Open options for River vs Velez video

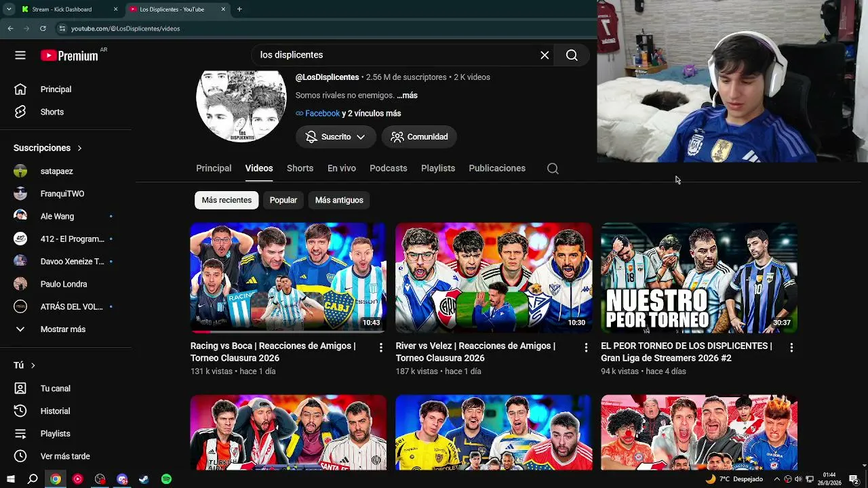point(587,348)
